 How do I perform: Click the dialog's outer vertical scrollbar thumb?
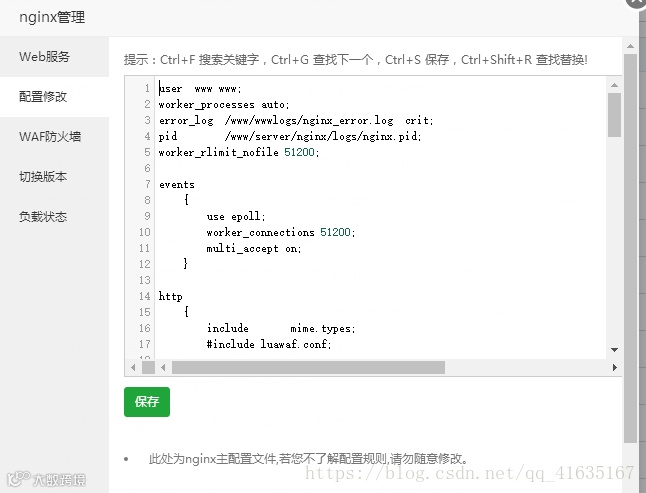pos(630,248)
